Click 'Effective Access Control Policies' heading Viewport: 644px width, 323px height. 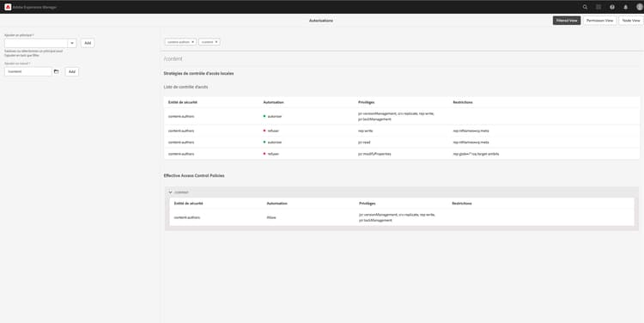click(194, 175)
